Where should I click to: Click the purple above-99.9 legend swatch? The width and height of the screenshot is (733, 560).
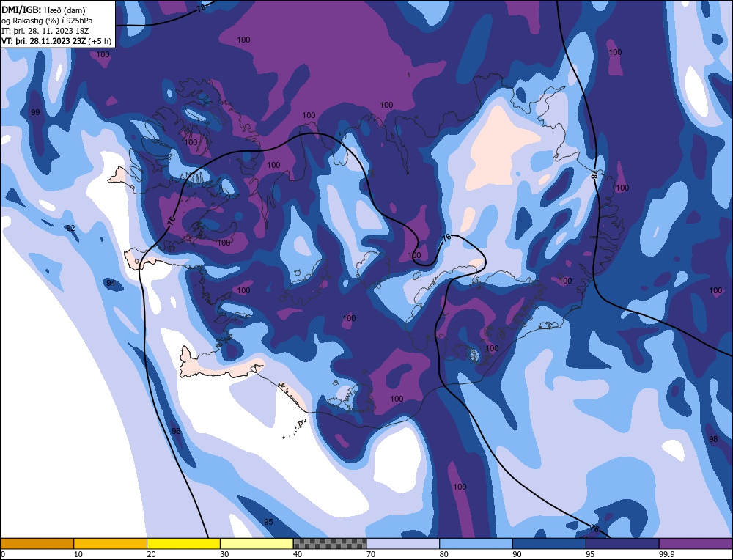click(x=696, y=543)
